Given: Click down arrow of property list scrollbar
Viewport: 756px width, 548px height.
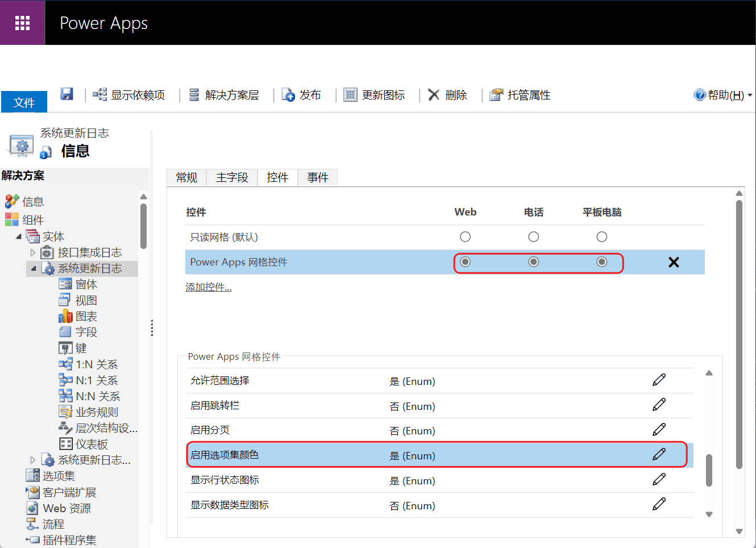Looking at the screenshot, I should pyautogui.click(x=709, y=514).
